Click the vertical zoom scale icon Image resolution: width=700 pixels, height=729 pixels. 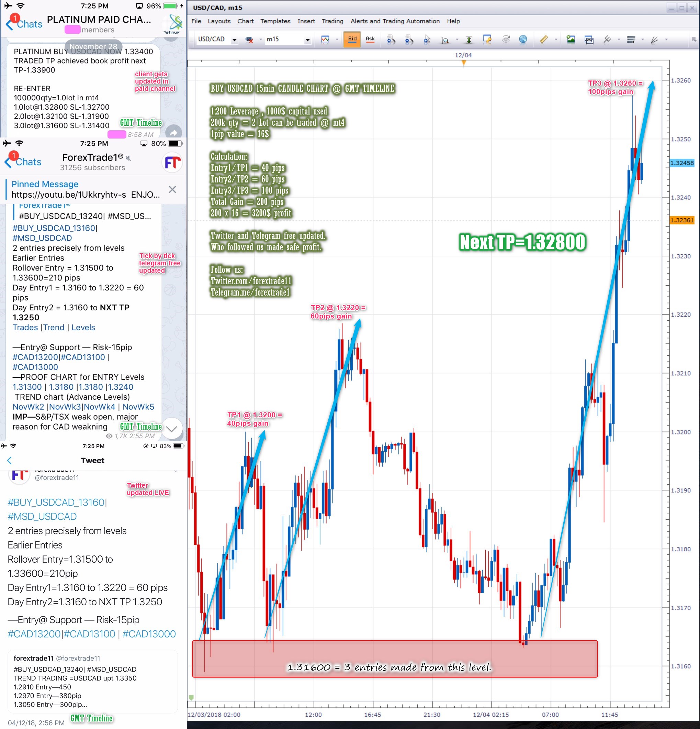pyautogui.click(x=445, y=40)
